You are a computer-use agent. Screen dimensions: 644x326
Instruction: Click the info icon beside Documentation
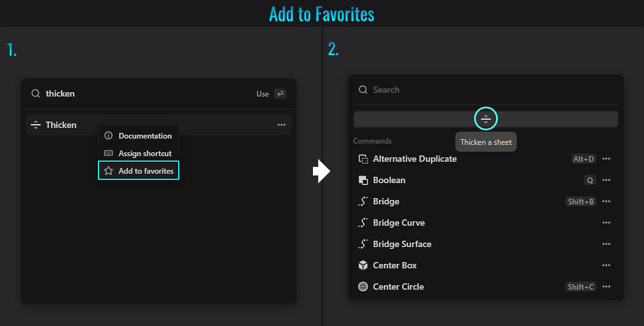click(x=108, y=135)
